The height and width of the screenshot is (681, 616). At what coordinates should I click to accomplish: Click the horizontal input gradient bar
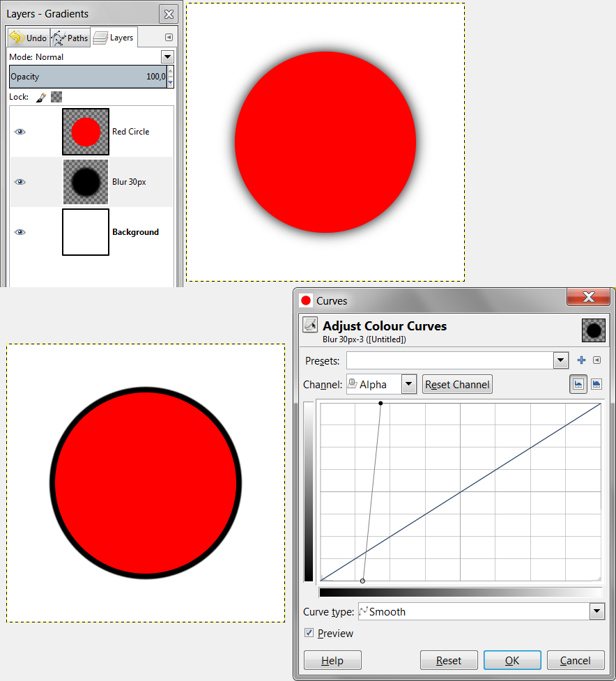click(x=461, y=592)
